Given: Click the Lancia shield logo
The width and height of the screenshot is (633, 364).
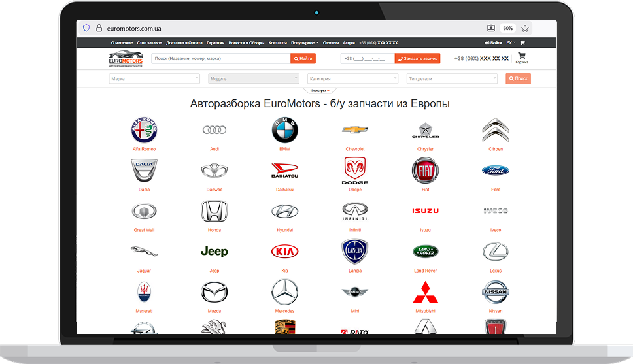Looking at the screenshot, I should pos(355,251).
